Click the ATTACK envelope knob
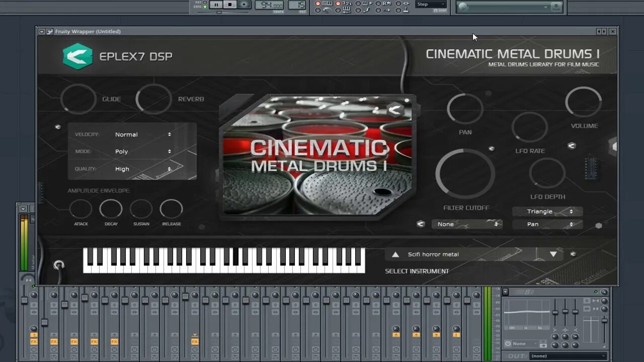The width and height of the screenshot is (644, 362). pos(80,209)
